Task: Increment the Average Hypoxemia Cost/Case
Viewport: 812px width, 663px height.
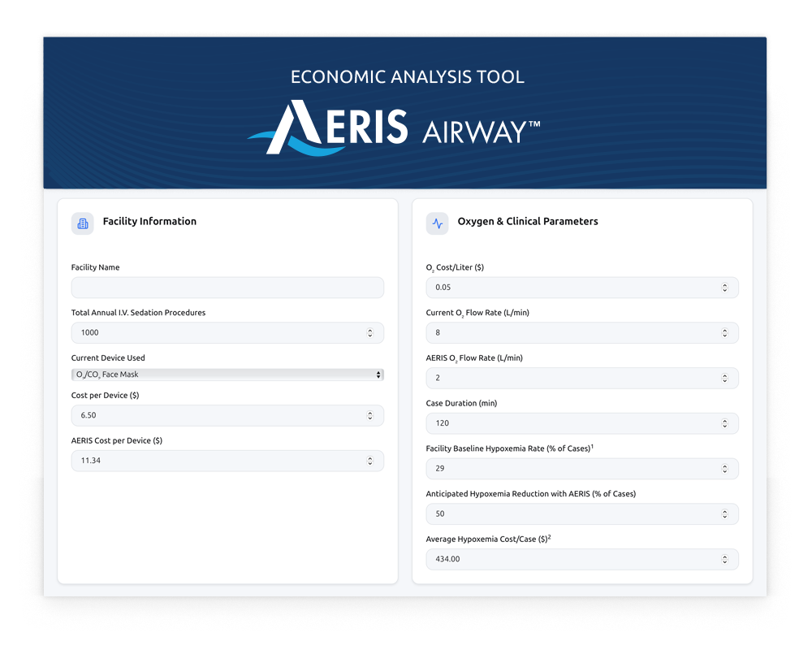Action: (726, 557)
